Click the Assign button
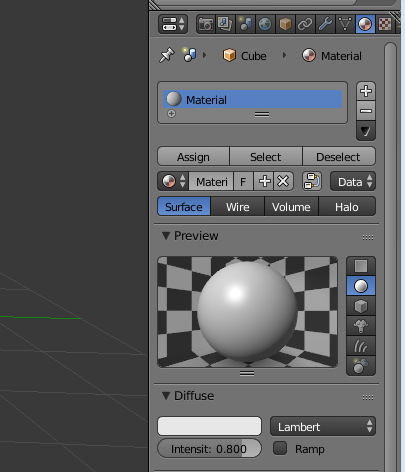Screen dimensions: 405x472 pyautogui.click(x=193, y=157)
